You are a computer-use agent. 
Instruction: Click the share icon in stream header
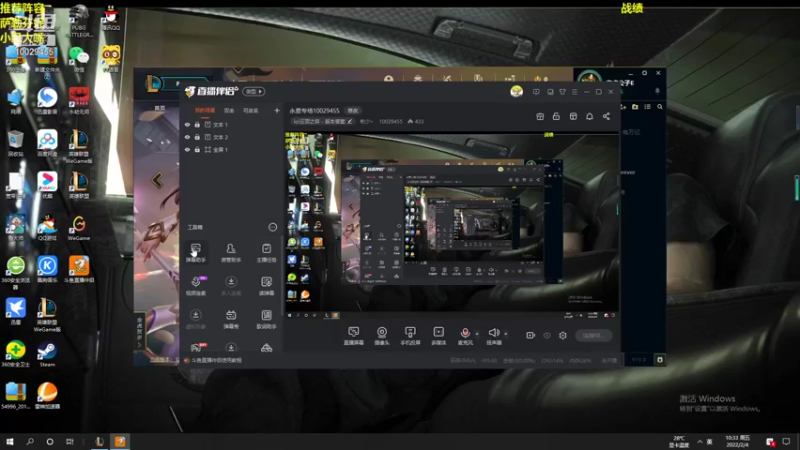click(x=606, y=116)
